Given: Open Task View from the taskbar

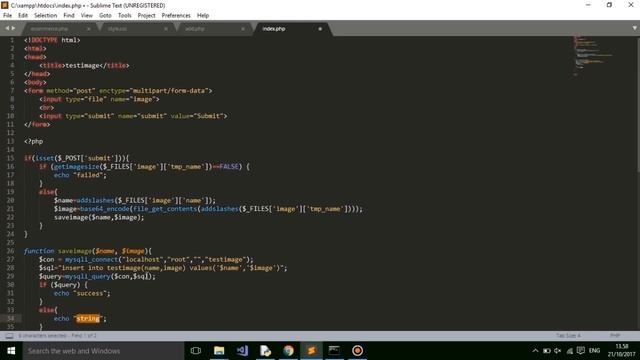Looking at the screenshot, I should 196,351.
